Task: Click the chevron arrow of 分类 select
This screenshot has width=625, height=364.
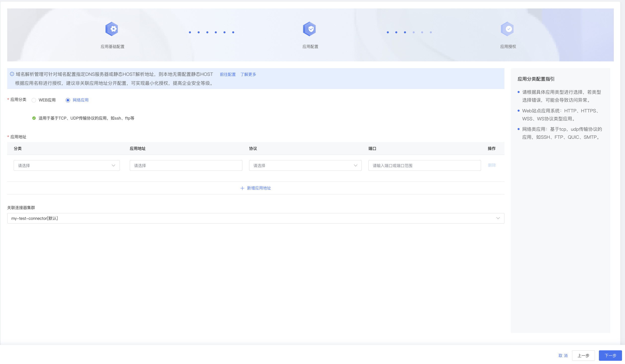Action: [x=114, y=166]
